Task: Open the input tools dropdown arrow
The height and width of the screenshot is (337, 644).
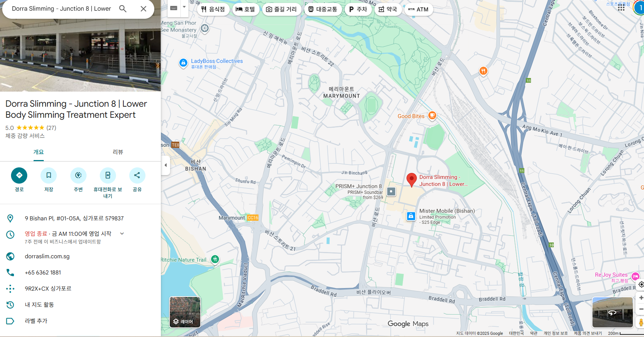Action: pyautogui.click(x=184, y=7)
